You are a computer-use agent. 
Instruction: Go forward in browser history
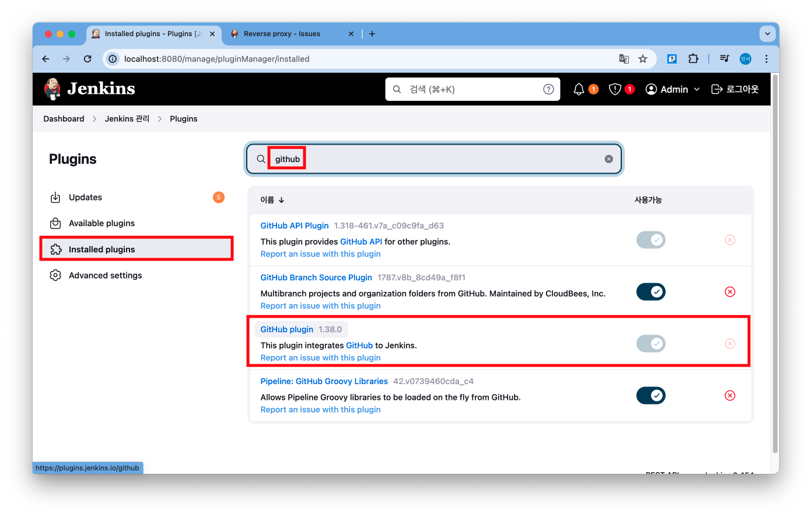tap(66, 59)
